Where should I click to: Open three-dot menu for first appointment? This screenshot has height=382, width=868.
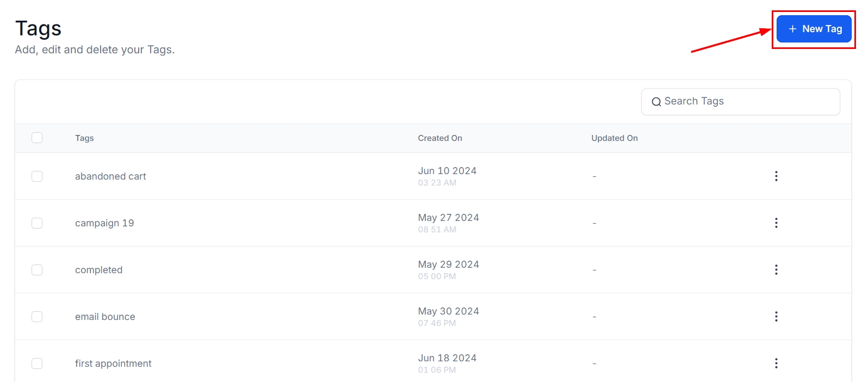[776, 363]
